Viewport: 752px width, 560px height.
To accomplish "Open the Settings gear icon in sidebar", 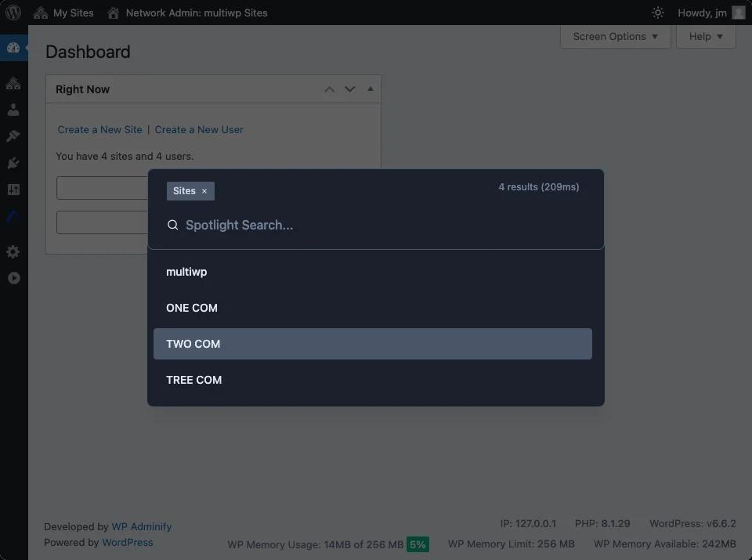I will click(13, 251).
